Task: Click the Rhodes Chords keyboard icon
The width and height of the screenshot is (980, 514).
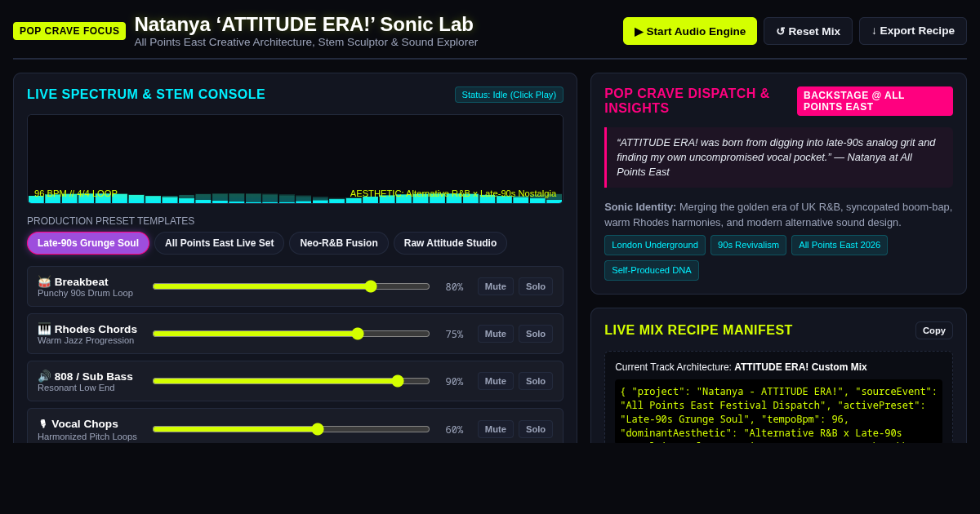Action: [x=44, y=329]
